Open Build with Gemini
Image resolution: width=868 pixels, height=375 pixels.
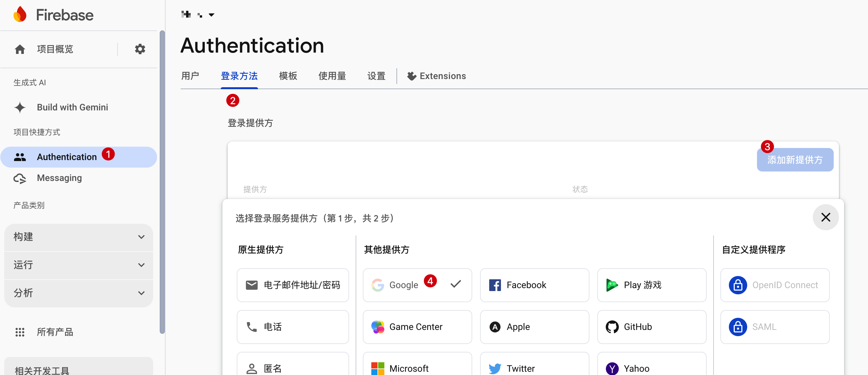click(72, 107)
